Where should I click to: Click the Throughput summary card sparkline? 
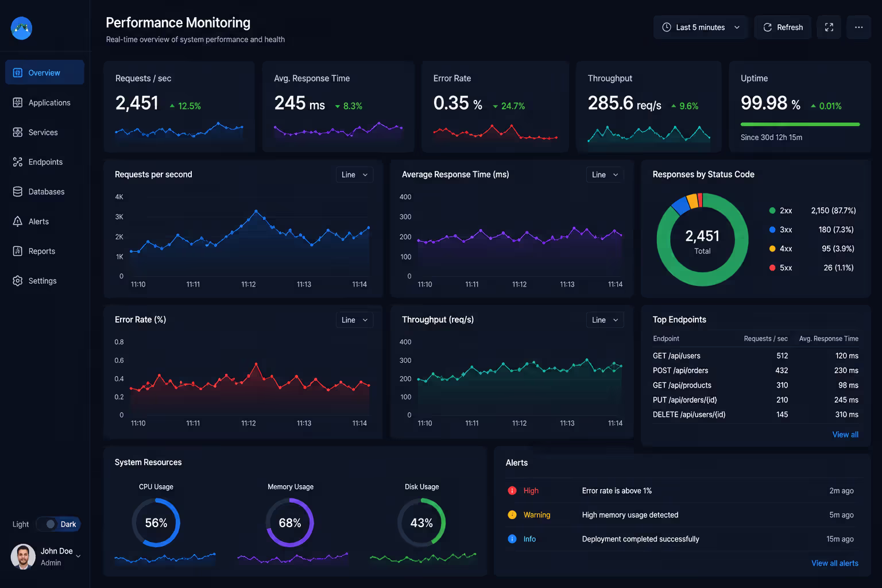649,134
